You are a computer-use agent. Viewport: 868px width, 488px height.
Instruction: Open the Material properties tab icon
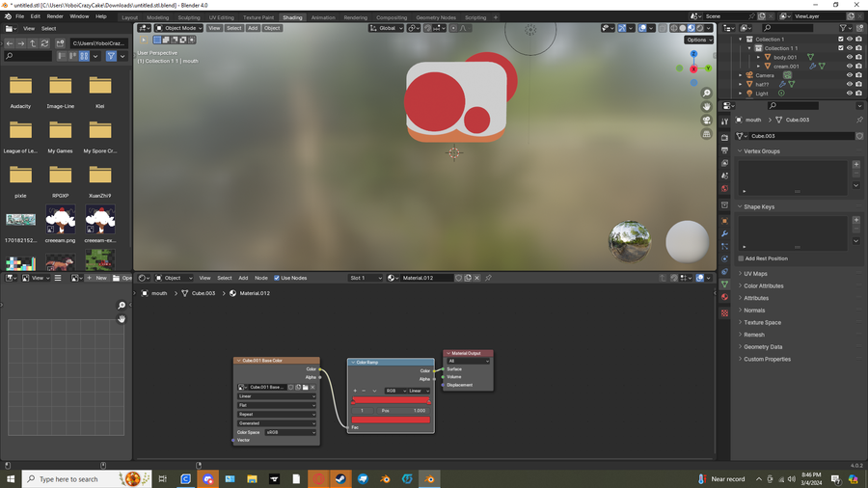pyautogui.click(x=724, y=297)
